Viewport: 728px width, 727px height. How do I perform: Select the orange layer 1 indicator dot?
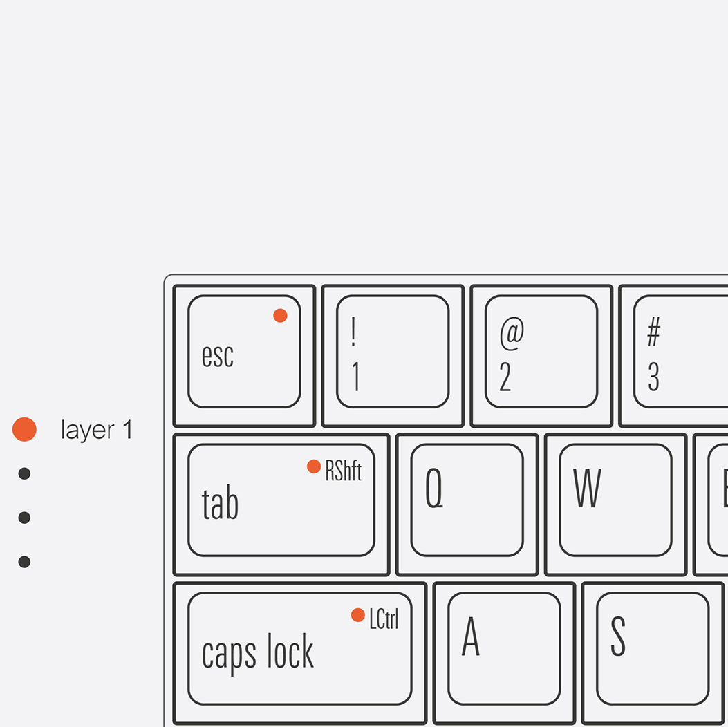[24, 429]
